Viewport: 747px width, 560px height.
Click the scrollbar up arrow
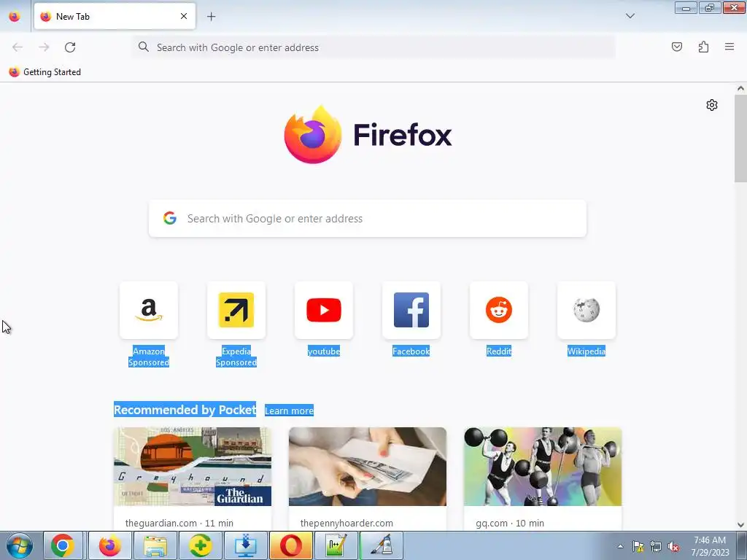[740, 88]
